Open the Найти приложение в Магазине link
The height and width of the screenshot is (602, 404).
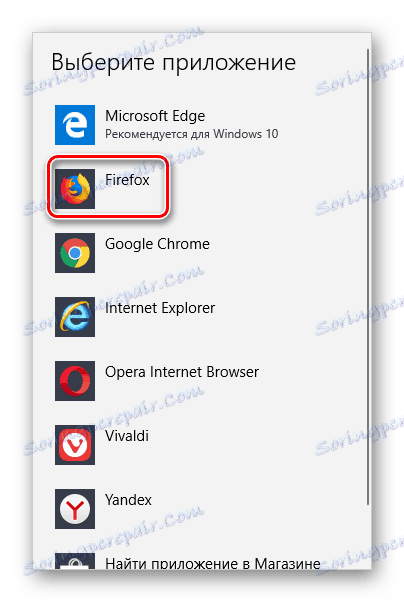point(213,563)
